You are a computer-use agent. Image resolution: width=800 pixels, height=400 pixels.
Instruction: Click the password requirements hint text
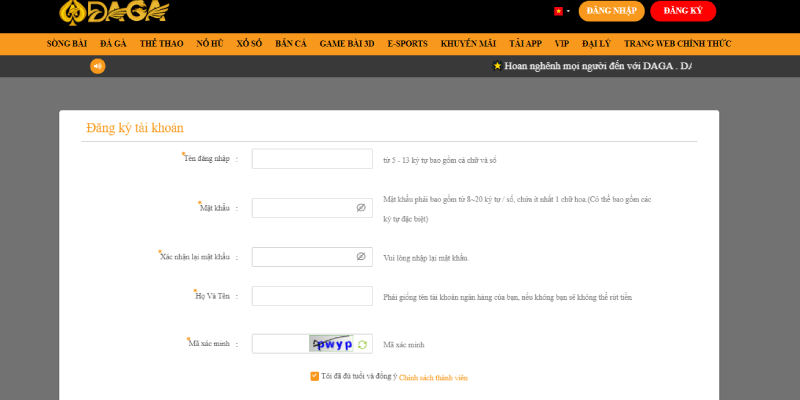pyautogui.click(x=517, y=209)
